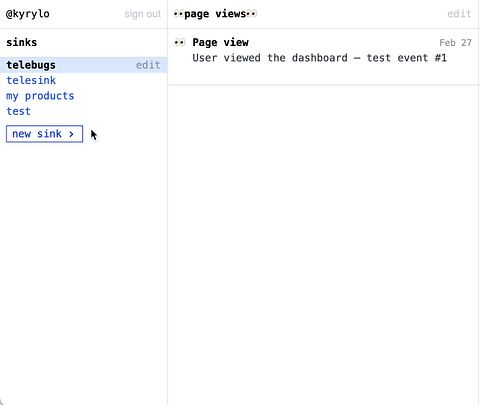The width and height of the screenshot is (480, 405).
Task: Edit the telebugs sink
Action: point(148,65)
